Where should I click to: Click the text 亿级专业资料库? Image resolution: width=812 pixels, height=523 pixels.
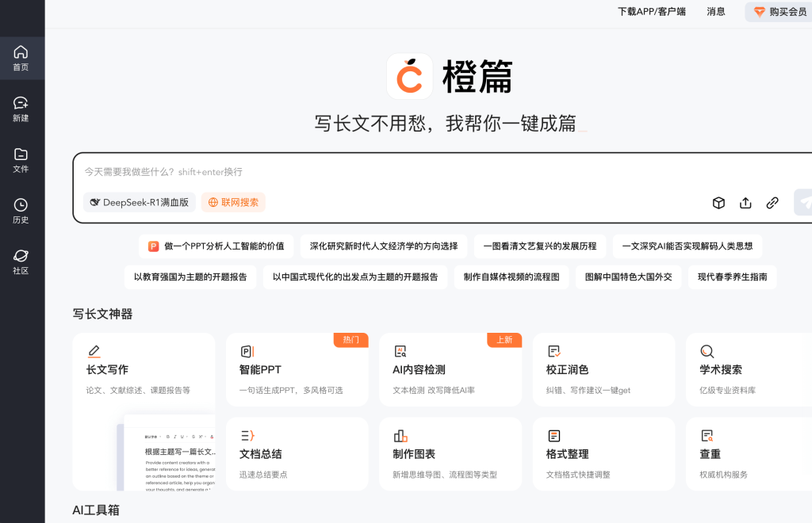(x=728, y=391)
